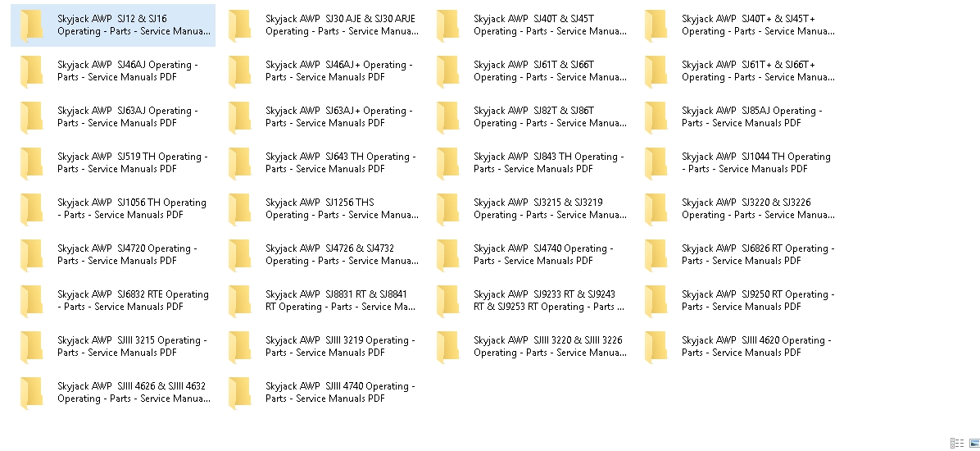Click folder icon for SJ9233 RT & SJ9243
Screen dimensions: 980x451
click(x=448, y=302)
